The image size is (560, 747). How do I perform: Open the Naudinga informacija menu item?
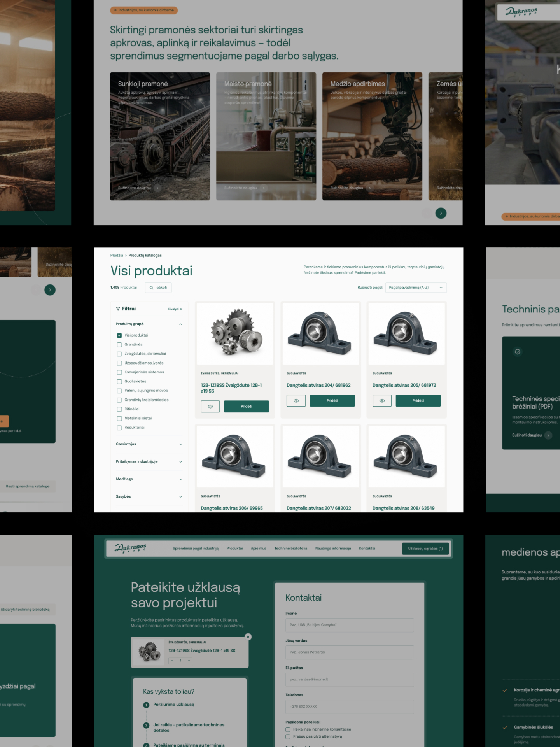tap(333, 549)
